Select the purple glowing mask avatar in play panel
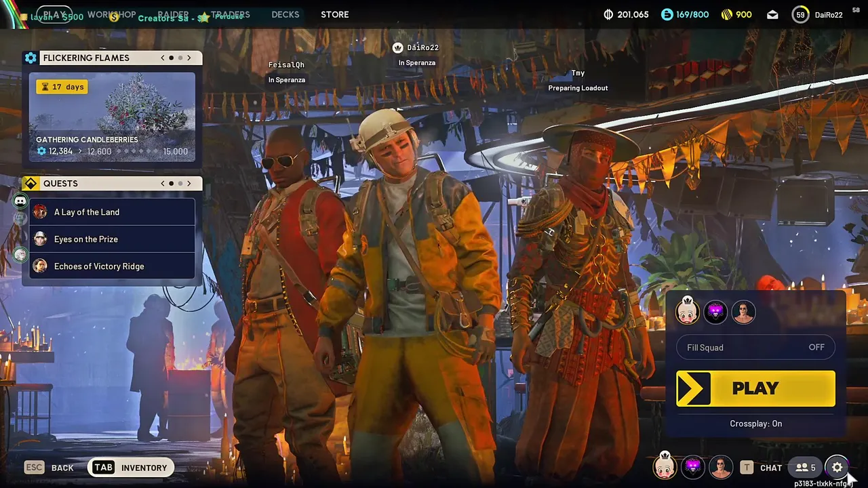Image resolution: width=868 pixels, height=488 pixels. 715,312
